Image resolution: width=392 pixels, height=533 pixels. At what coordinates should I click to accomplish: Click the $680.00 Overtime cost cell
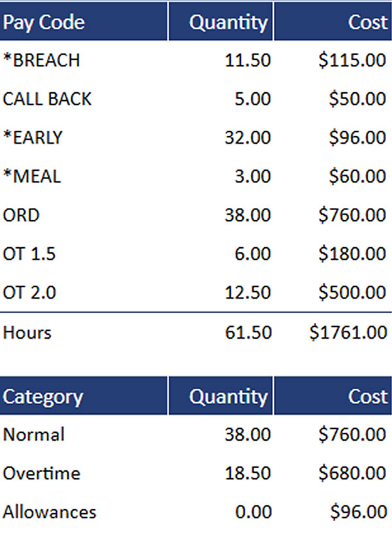pos(352,473)
